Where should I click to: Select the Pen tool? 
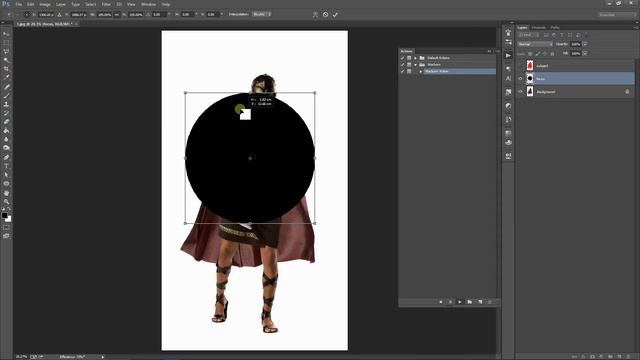6,157
